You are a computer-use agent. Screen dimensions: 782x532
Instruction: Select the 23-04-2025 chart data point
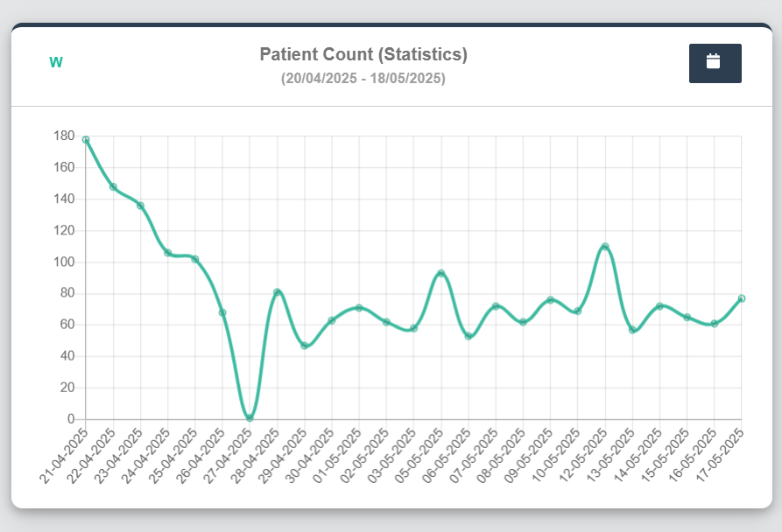point(140,206)
